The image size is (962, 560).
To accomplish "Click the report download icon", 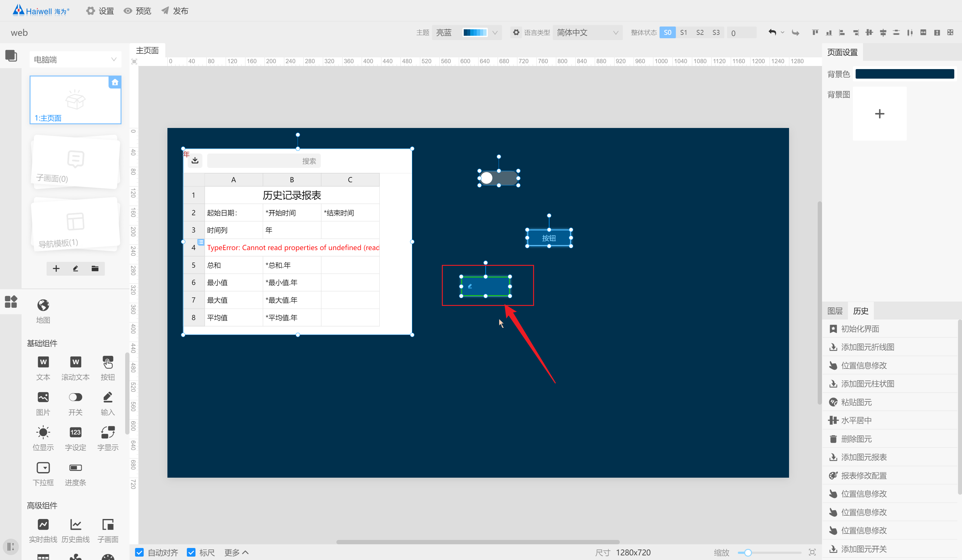I will (x=195, y=160).
